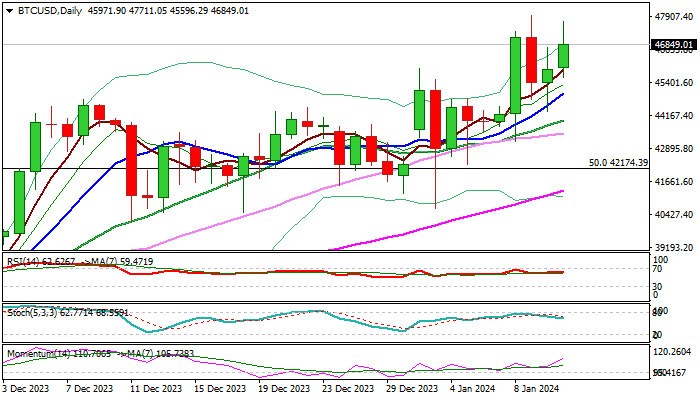Click the small triangle before BTCUSD,Daily
Screen dimensions: 700x400
pyautogui.click(x=6, y=10)
